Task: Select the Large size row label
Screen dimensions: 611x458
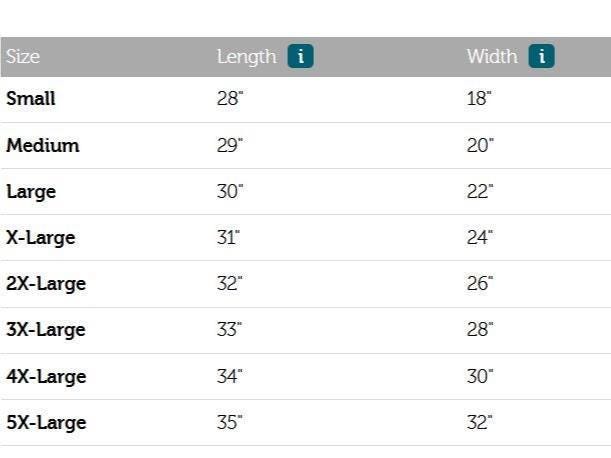Action: (31, 192)
